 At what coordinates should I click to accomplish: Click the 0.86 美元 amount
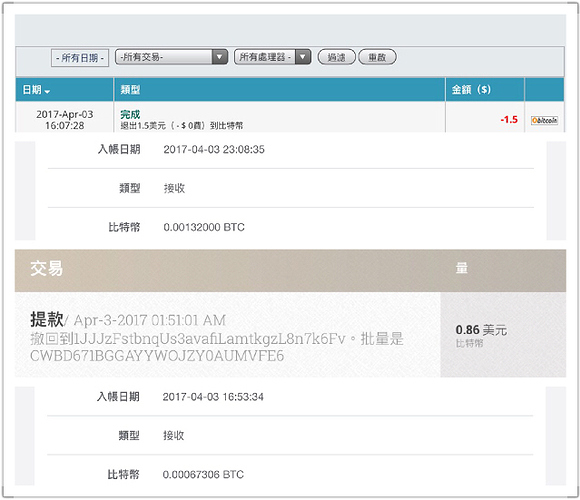point(481,330)
